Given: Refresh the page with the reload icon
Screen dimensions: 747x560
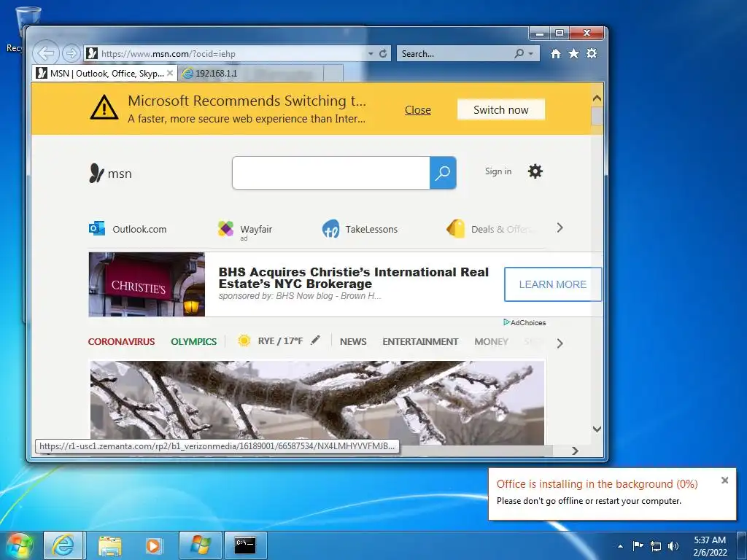Looking at the screenshot, I should [383, 54].
